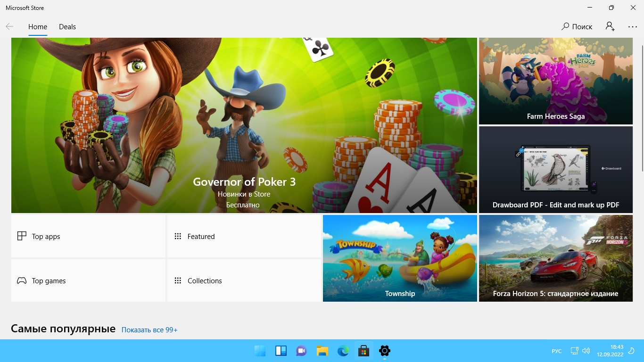The height and width of the screenshot is (362, 644).
Task: Launch Microsoft Edge from the taskbar
Action: click(x=343, y=351)
